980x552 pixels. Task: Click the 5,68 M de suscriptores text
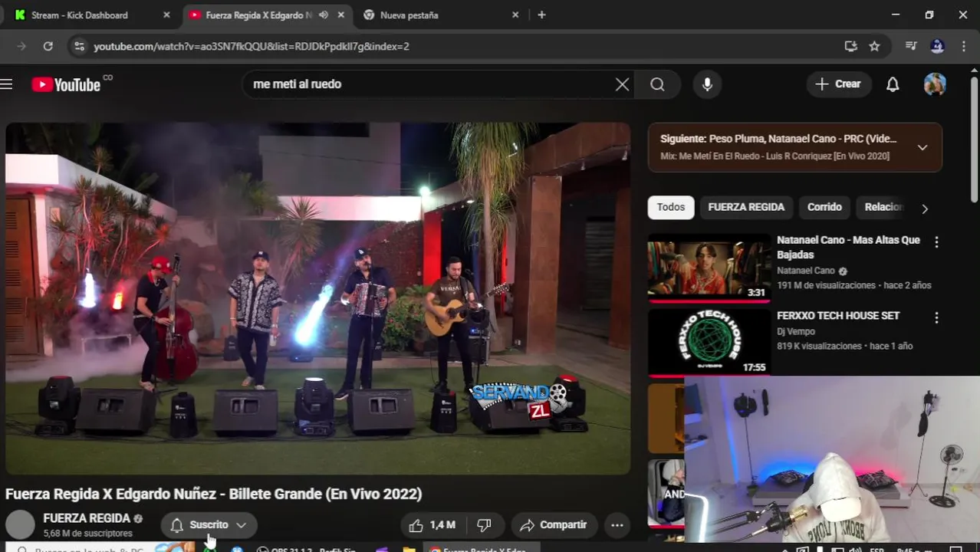pyautogui.click(x=87, y=534)
